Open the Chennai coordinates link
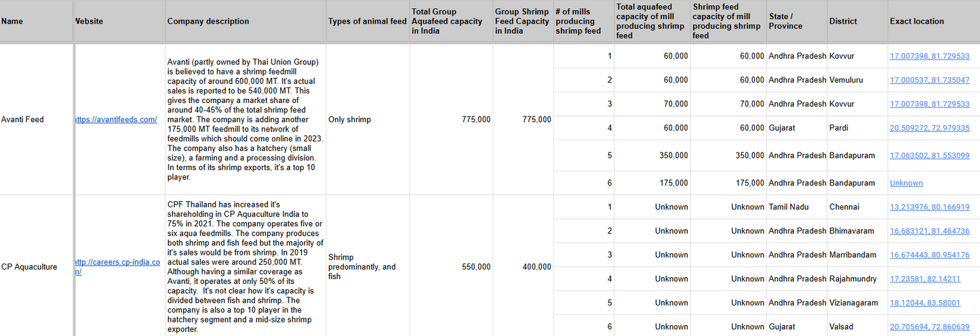Screen dimensions: 980x336 [x=929, y=207]
